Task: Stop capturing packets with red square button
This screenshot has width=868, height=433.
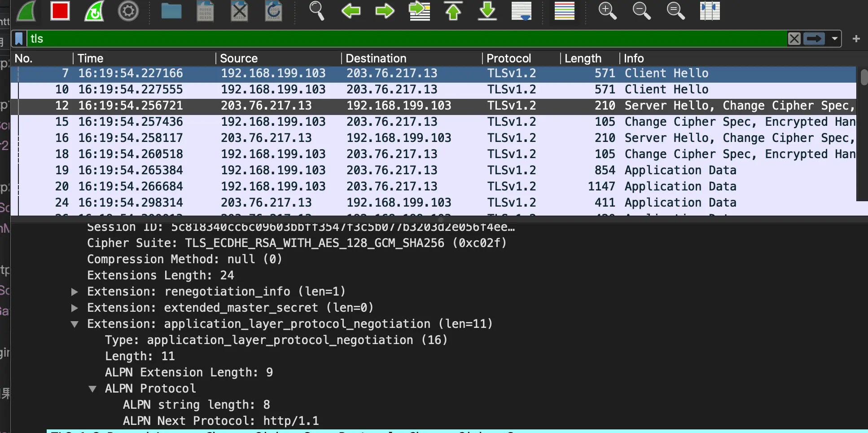Action: [x=60, y=11]
